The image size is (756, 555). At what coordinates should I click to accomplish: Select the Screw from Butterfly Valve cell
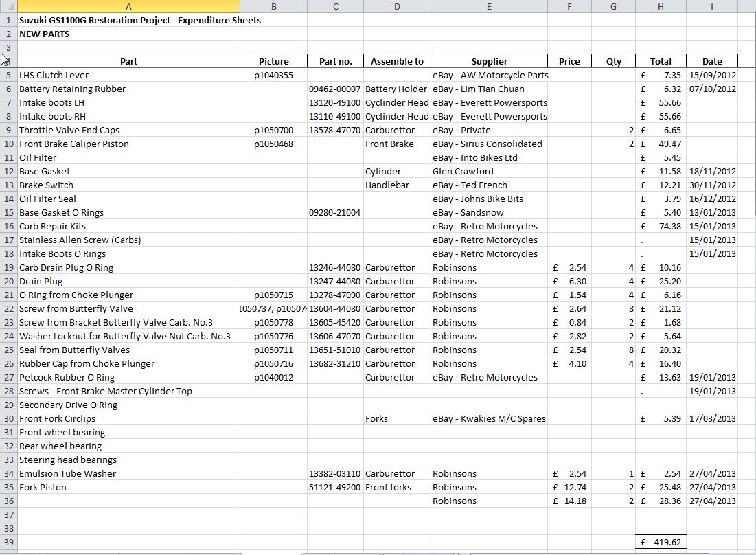click(128, 308)
